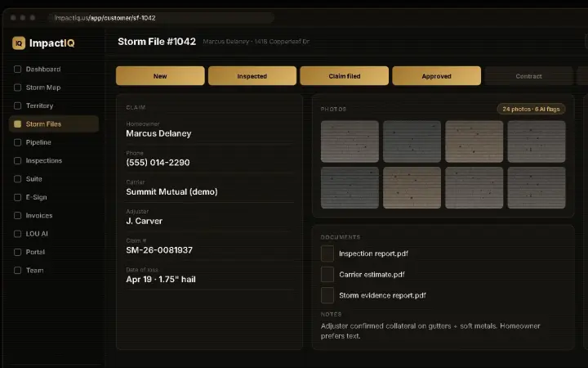The width and height of the screenshot is (588, 368).
Task: Open Inspection report.pdf document name
Action: 373,254
